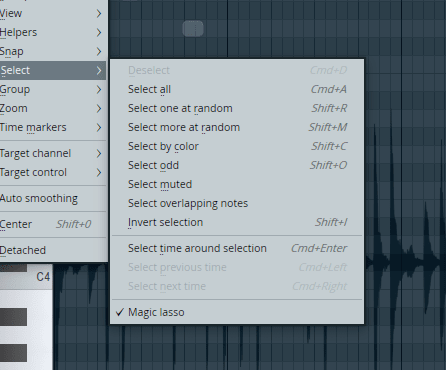The height and width of the screenshot is (370, 446).
Task: Choose Select all from submenu
Action: [237, 89]
